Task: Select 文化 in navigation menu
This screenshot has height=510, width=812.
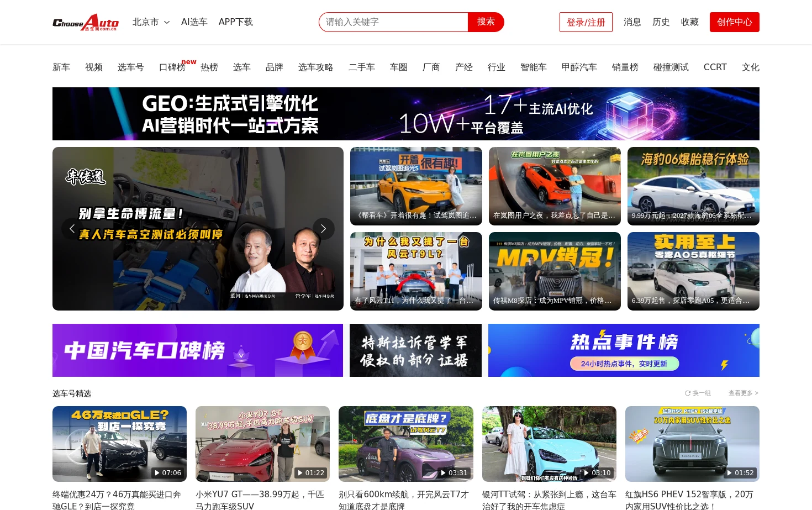Action: (751, 67)
